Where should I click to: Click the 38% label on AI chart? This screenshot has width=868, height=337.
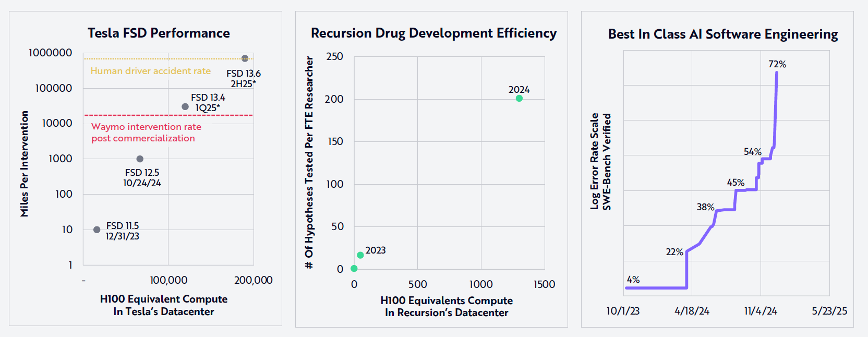(x=705, y=207)
